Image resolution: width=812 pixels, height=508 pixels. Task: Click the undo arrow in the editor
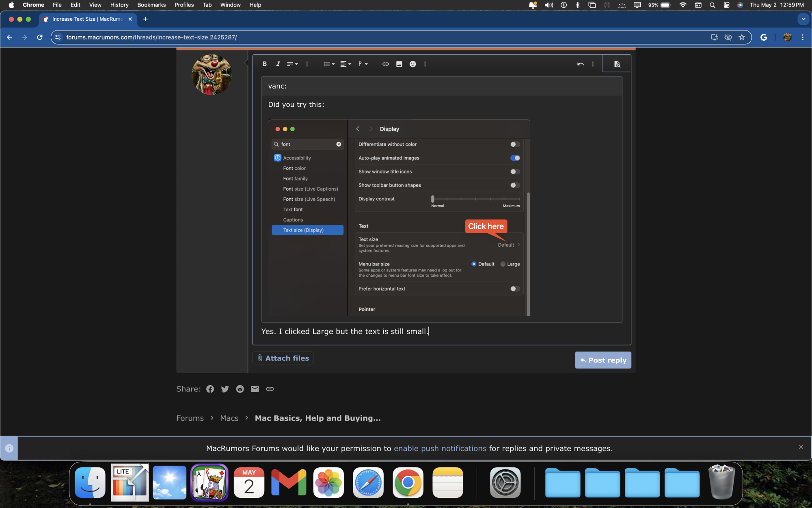click(580, 64)
